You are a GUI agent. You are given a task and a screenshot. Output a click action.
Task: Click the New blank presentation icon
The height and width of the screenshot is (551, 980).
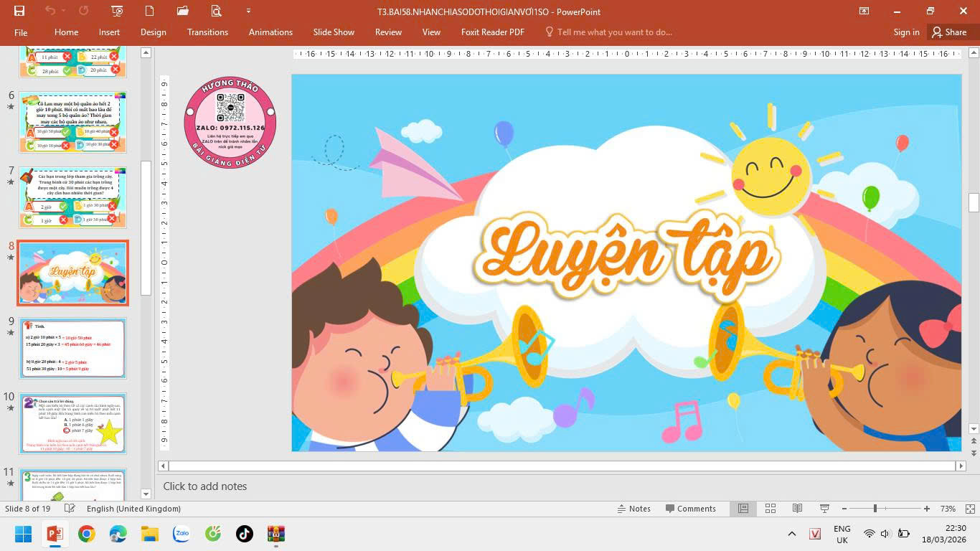[x=149, y=11]
